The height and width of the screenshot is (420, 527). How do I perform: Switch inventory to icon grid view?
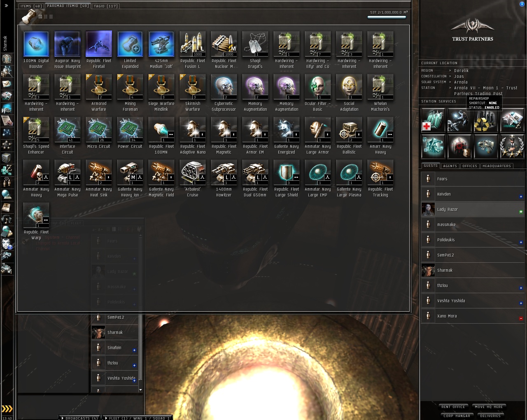[x=40, y=16]
